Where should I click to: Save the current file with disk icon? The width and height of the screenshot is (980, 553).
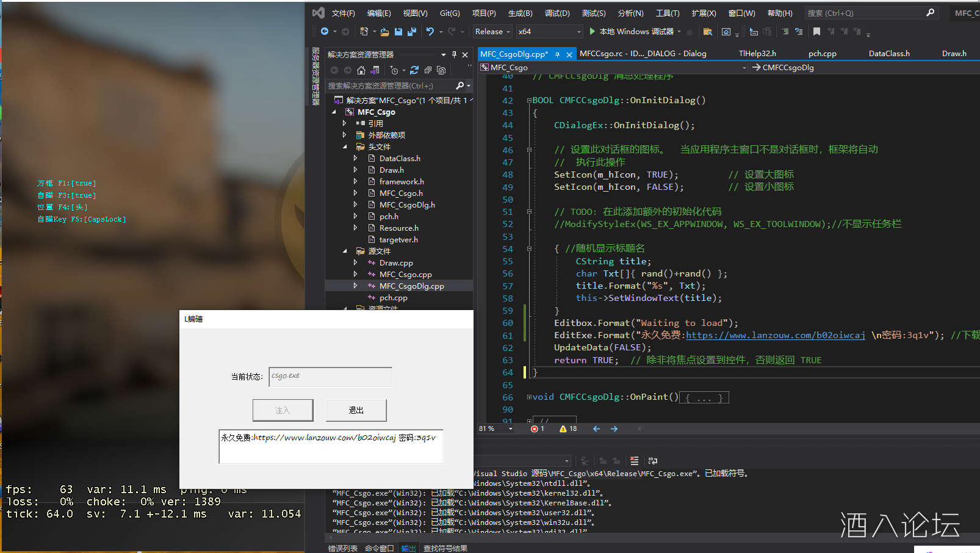click(x=398, y=32)
